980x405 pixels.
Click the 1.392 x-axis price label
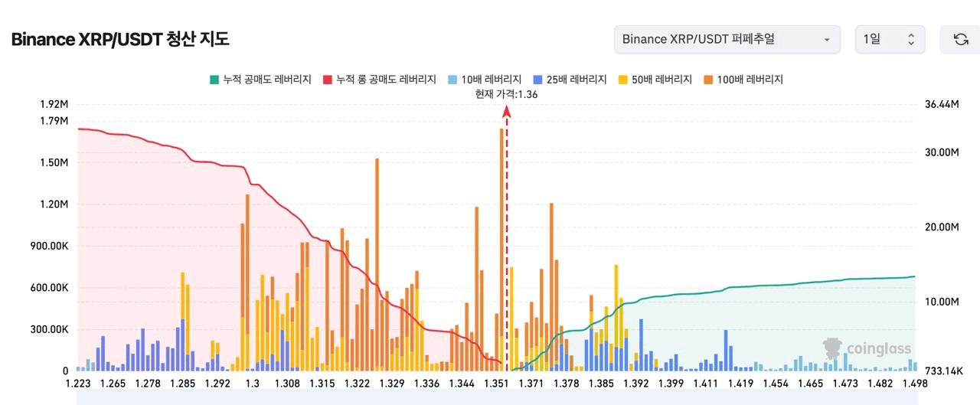[x=637, y=384]
